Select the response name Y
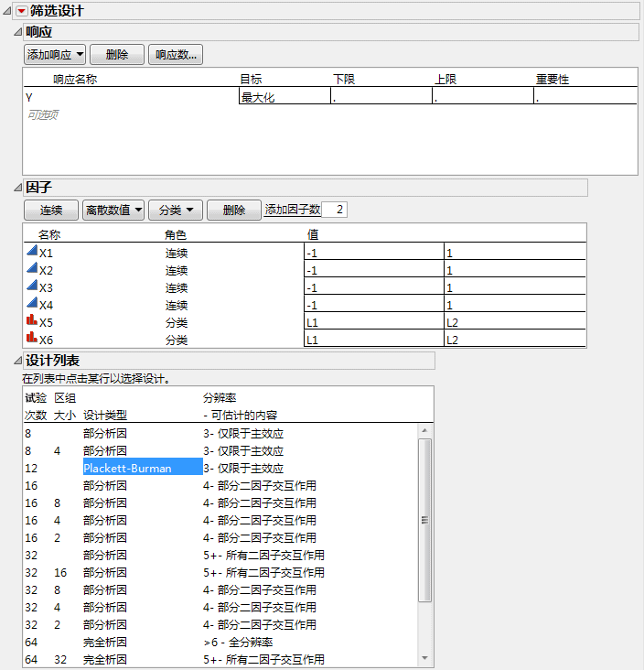 [29, 98]
